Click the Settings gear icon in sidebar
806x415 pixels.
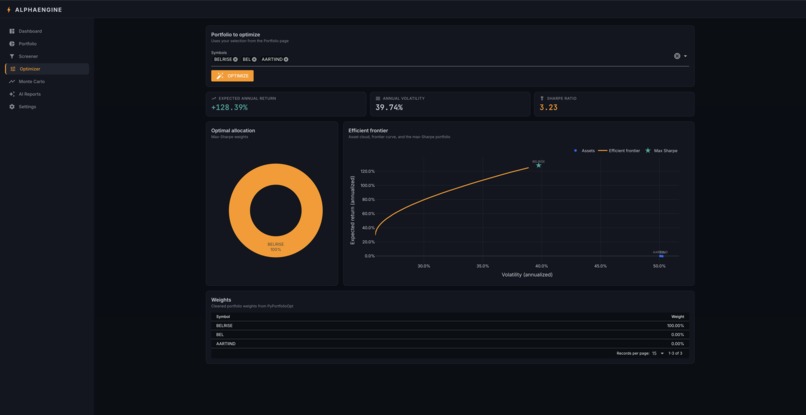click(12, 106)
